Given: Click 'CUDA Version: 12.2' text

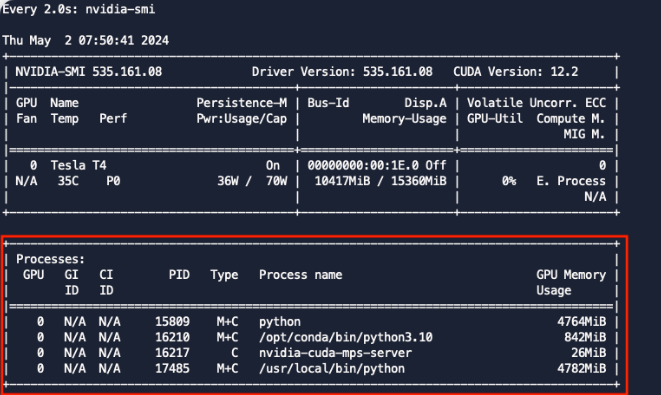Looking at the screenshot, I should [516, 72].
